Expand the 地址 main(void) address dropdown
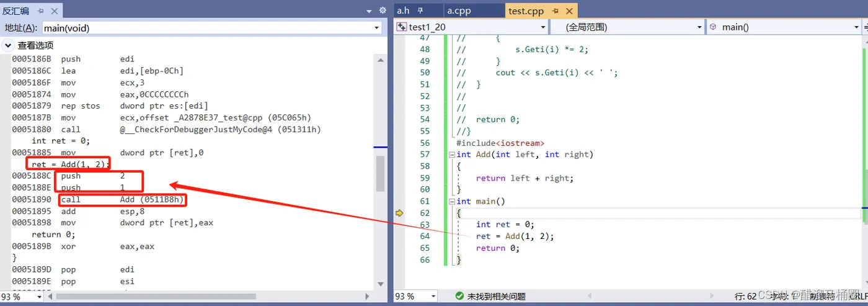Image resolution: width=868 pixels, height=306 pixels. point(377,28)
